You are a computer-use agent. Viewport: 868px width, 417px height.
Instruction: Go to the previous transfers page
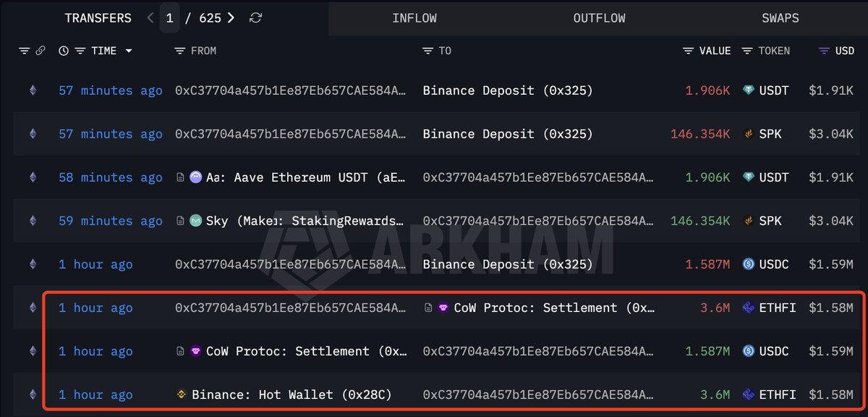(x=150, y=18)
